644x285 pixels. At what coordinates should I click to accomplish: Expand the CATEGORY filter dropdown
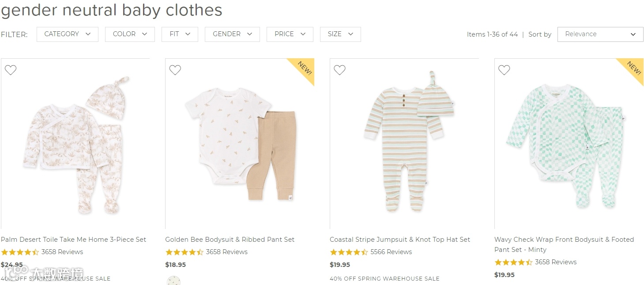point(68,34)
